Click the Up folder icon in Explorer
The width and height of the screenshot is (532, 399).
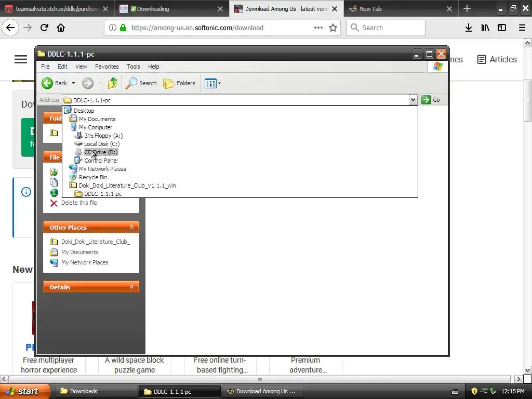(x=113, y=83)
